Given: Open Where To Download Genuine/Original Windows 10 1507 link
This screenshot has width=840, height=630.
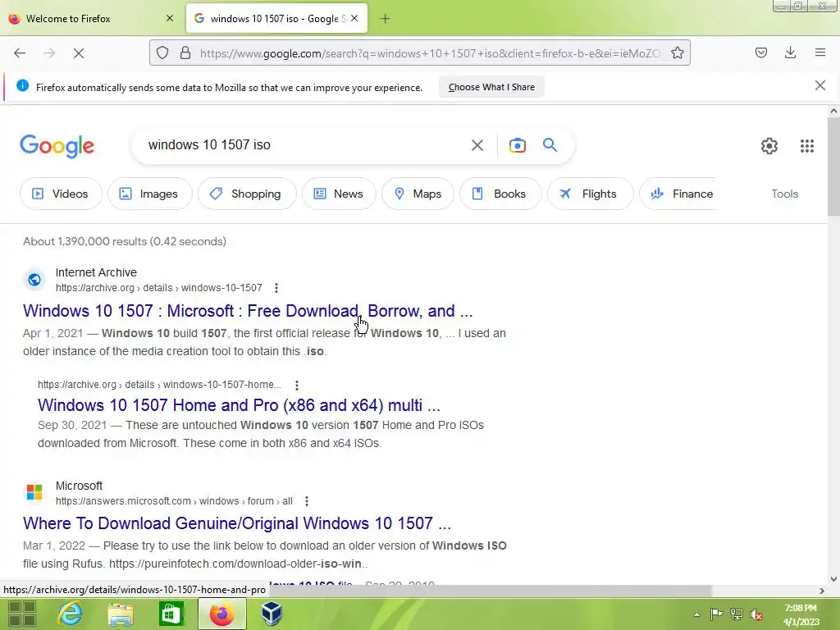Looking at the screenshot, I should pyautogui.click(x=237, y=523).
